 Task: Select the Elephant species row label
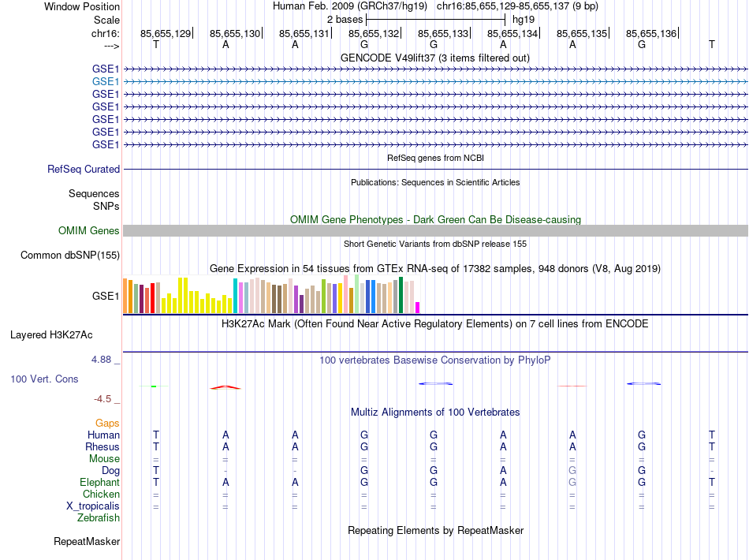tap(99, 483)
